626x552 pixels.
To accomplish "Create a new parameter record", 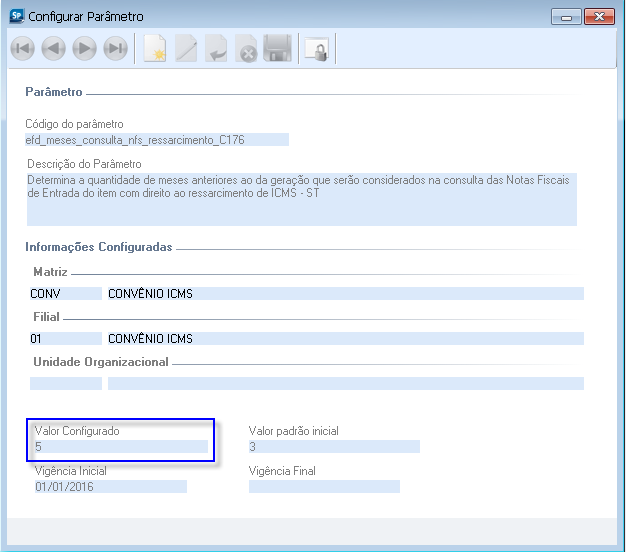I will pyautogui.click(x=155, y=49).
